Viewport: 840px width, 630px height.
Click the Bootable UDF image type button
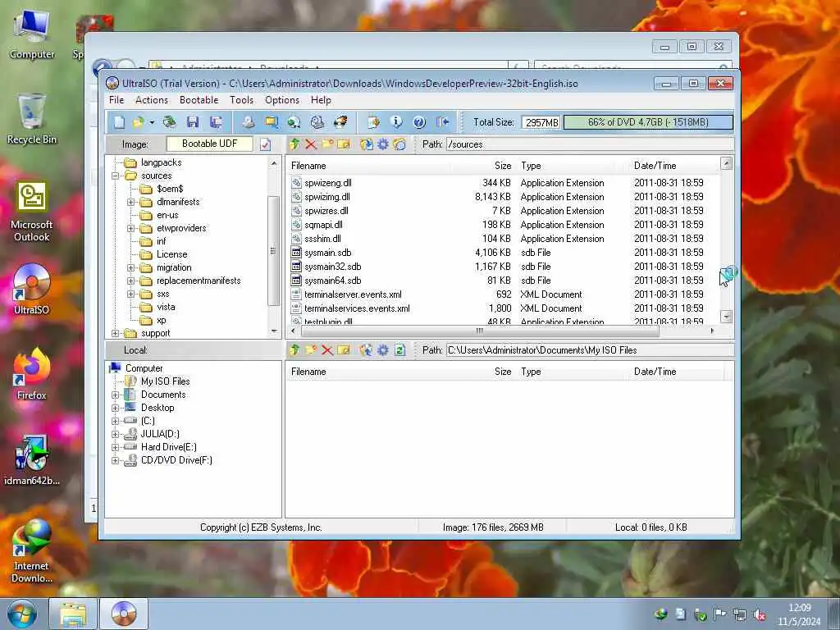pos(209,144)
